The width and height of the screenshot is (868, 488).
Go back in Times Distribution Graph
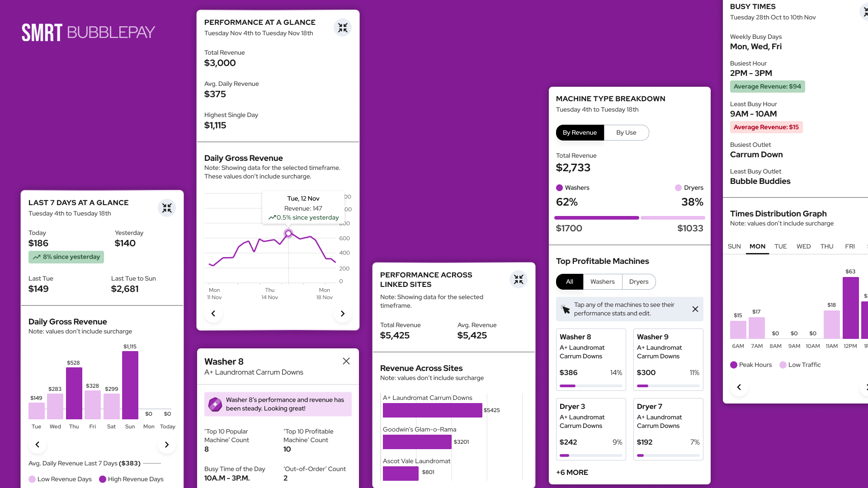tap(739, 387)
